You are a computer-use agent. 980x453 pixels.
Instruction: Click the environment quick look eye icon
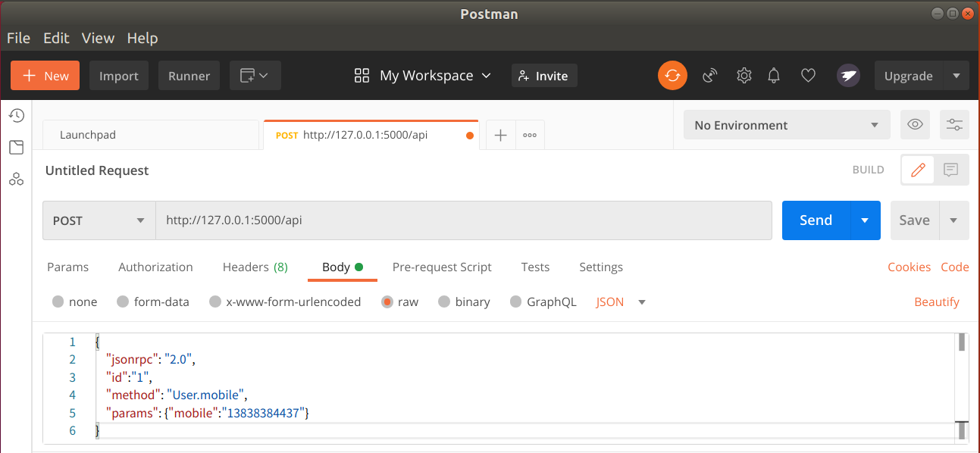point(915,125)
